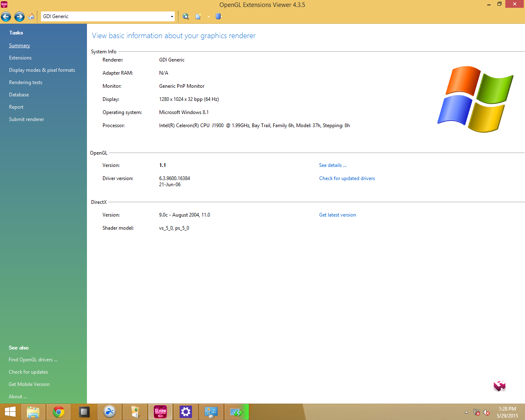
Task: Click the Forward navigation arrow
Action: click(x=19, y=16)
